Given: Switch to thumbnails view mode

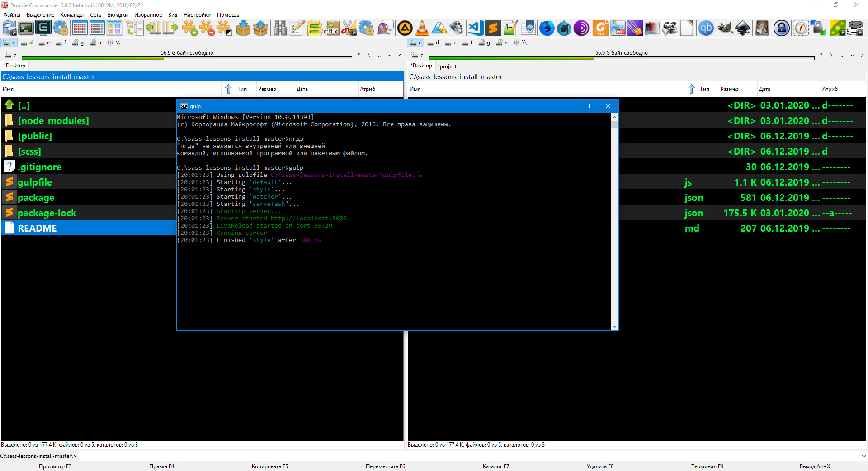Looking at the screenshot, I should (114, 29).
